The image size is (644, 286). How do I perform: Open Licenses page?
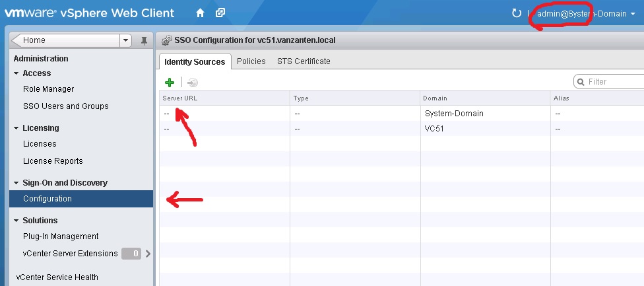click(40, 144)
